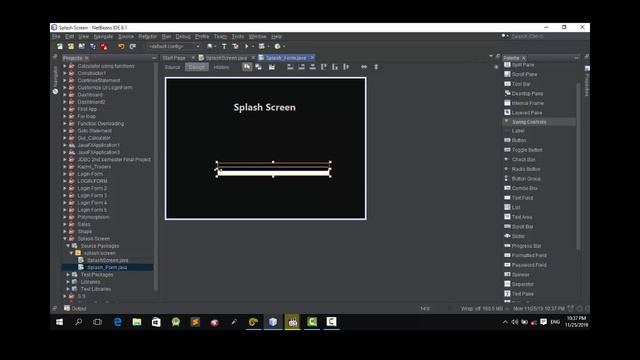Select Splash_Form.java in Projects tree
The image size is (640, 360).
coord(107,268)
